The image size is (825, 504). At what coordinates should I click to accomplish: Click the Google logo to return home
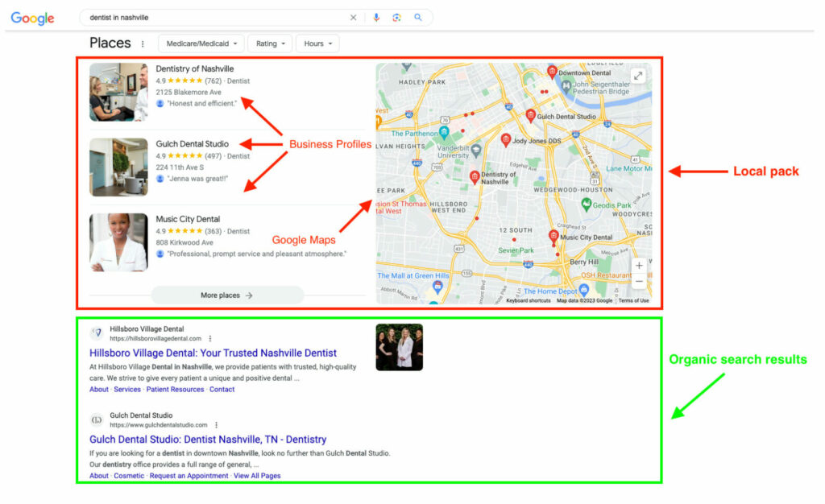[31, 18]
